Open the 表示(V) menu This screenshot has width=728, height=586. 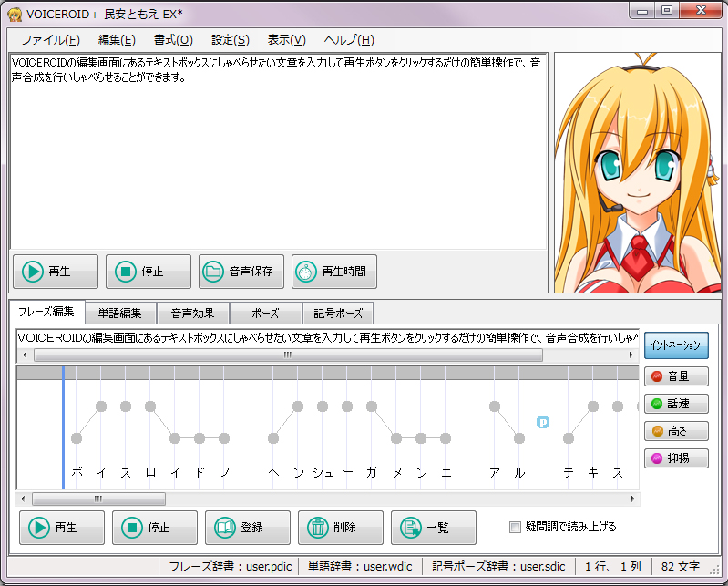tap(286, 40)
